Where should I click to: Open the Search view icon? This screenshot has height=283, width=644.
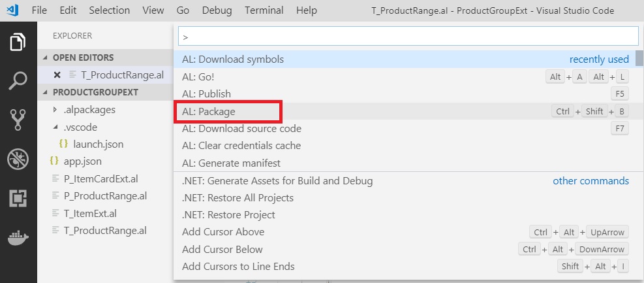18,81
